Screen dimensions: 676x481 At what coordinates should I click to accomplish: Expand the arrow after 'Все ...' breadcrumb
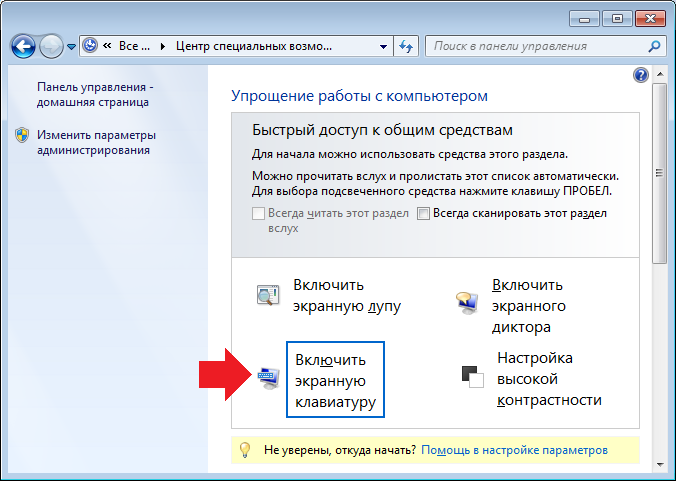tap(163, 46)
